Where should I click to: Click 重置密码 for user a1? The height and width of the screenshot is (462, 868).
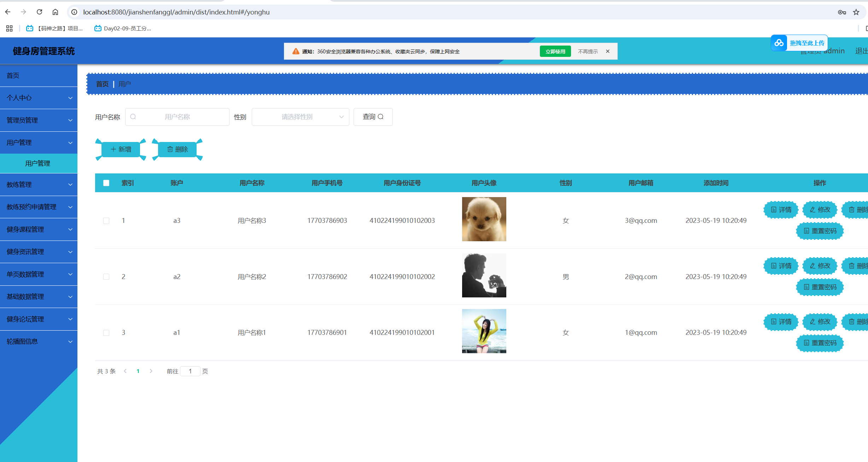(820, 343)
